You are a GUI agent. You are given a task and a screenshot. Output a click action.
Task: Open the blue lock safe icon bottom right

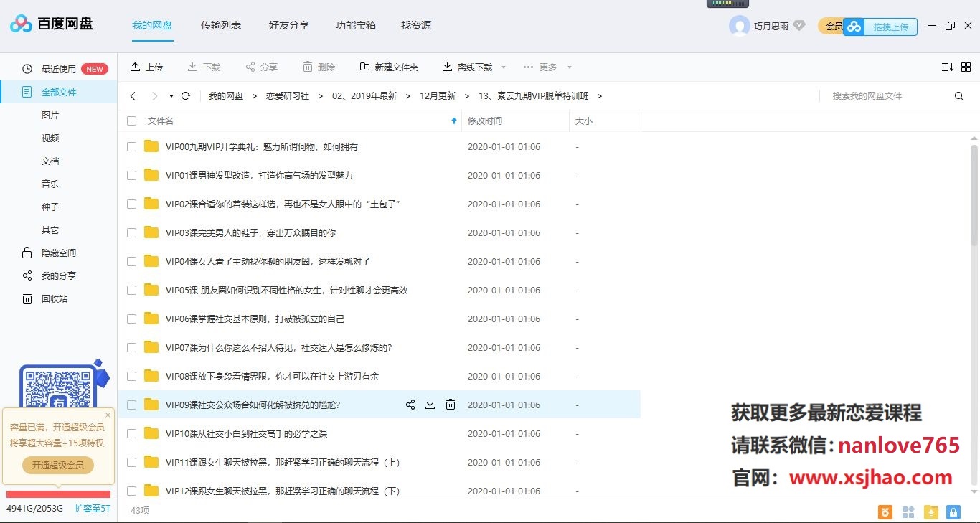point(953,512)
